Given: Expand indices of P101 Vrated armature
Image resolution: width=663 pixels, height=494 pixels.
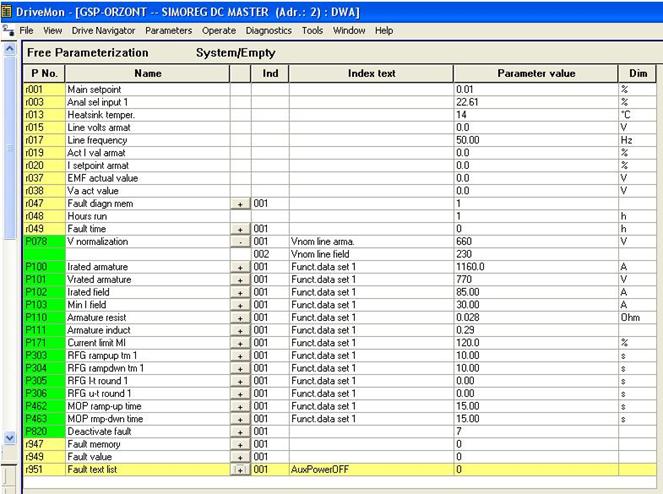Looking at the screenshot, I should tap(240, 280).
